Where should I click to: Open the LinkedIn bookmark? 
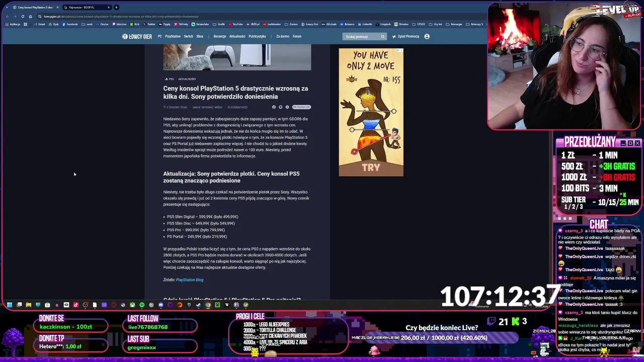365,24
